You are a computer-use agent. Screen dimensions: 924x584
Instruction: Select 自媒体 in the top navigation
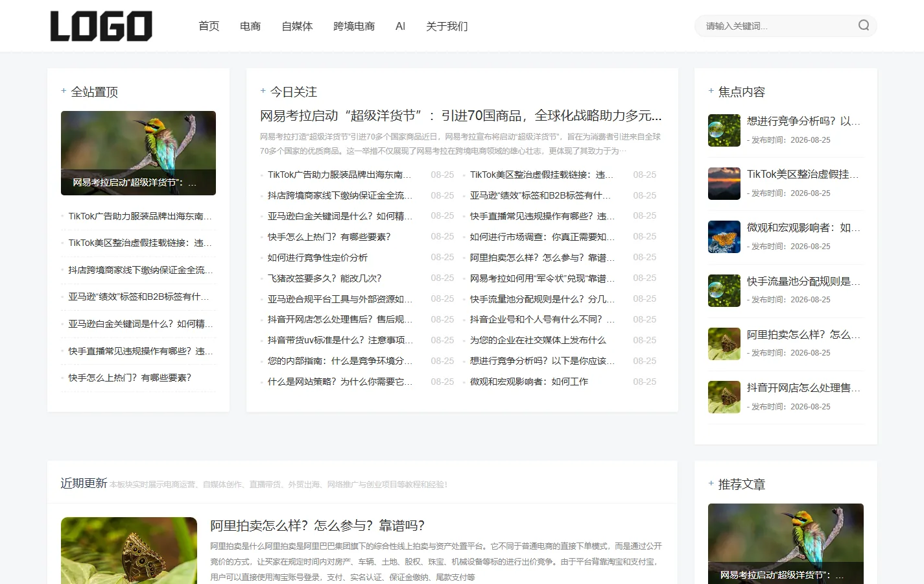pyautogui.click(x=297, y=26)
